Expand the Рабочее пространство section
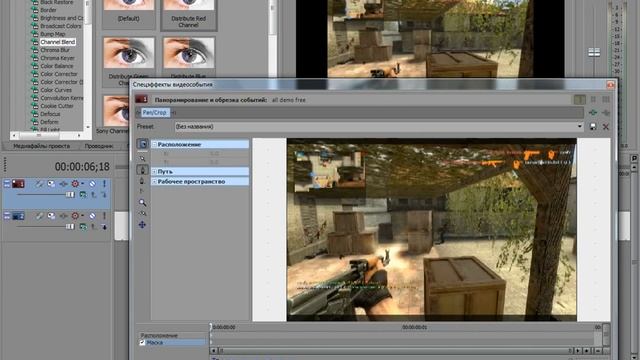This screenshot has width=640, height=360. (x=155, y=182)
